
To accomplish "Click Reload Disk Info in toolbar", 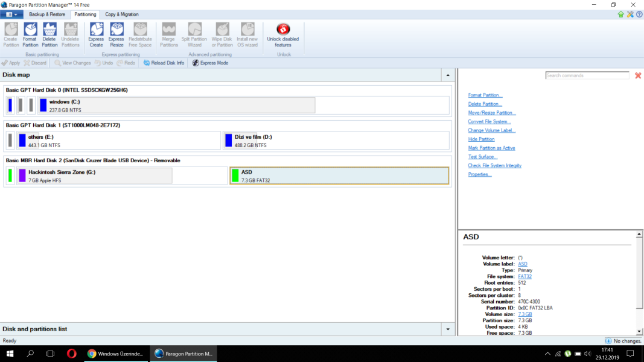I will [x=164, y=63].
